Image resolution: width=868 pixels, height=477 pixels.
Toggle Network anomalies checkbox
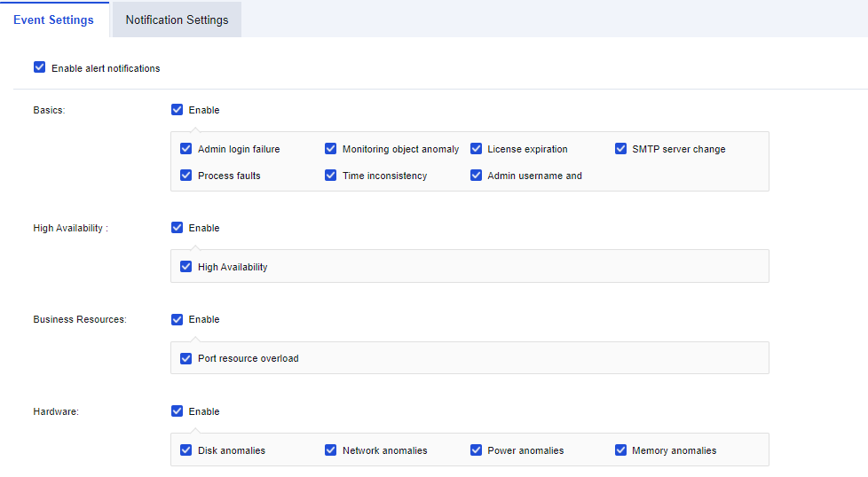pyautogui.click(x=331, y=450)
